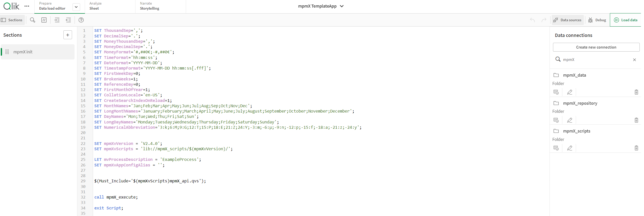Grab the mpmX init drag handle

coord(7,52)
